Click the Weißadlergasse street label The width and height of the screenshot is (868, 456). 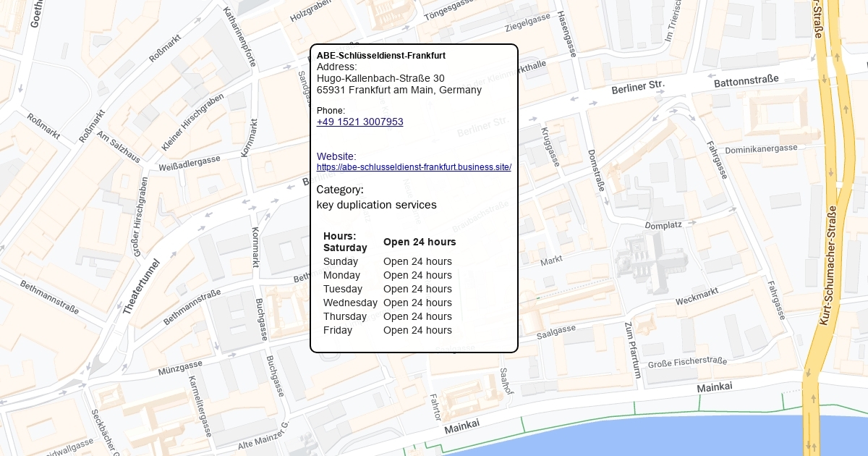(190, 164)
